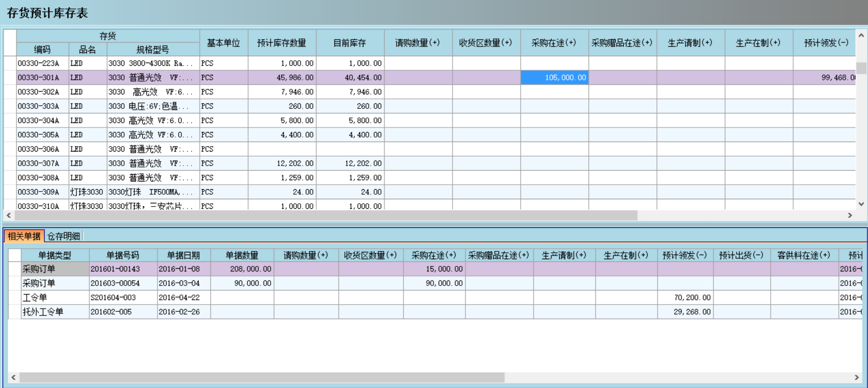This screenshot has width=868, height=388.
Task: Switch to the 仓存明细 tab
Action: (x=64, y=236)
